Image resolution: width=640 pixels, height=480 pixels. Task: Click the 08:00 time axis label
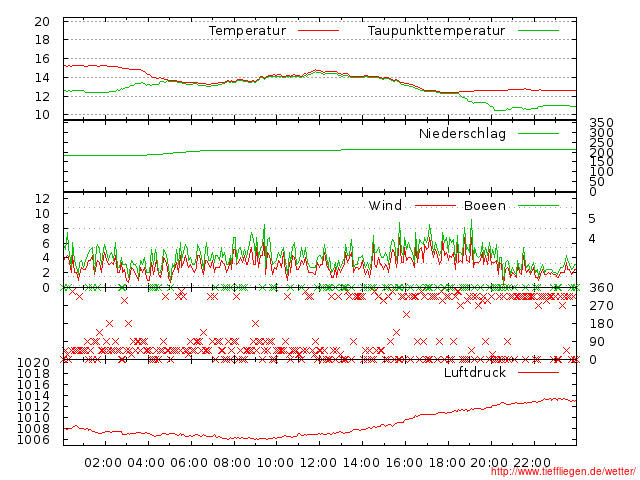click(x=232, y=463)
